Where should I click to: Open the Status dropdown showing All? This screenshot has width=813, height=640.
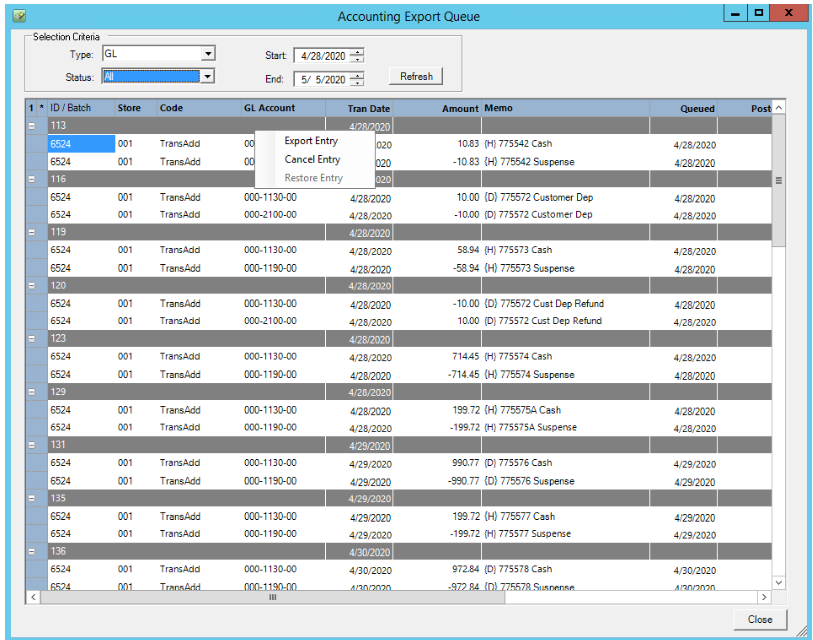tap(208, 76)
